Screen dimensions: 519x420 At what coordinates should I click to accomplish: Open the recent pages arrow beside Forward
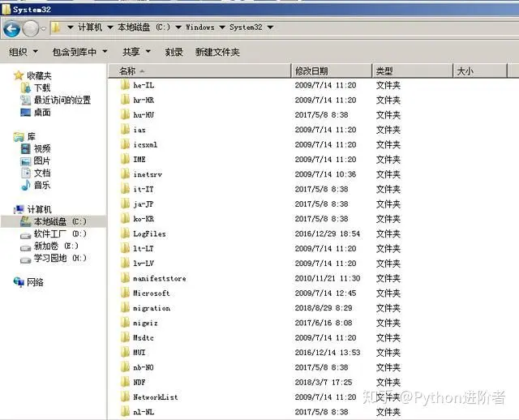point(43,28)
